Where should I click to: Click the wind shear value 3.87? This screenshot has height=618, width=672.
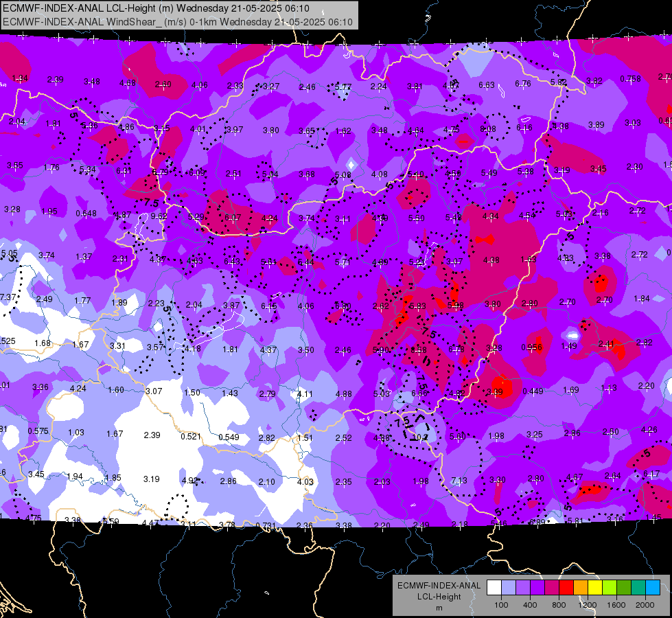[x=231, y=305]
